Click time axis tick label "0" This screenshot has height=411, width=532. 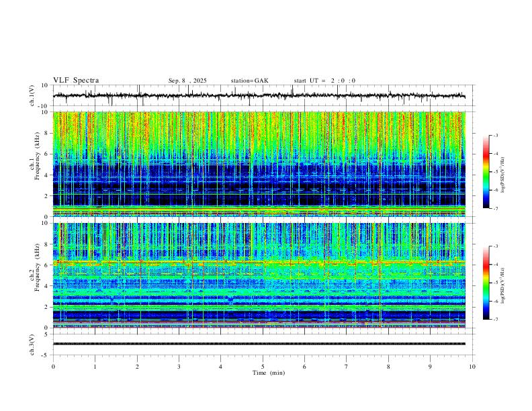pos(53,367)
